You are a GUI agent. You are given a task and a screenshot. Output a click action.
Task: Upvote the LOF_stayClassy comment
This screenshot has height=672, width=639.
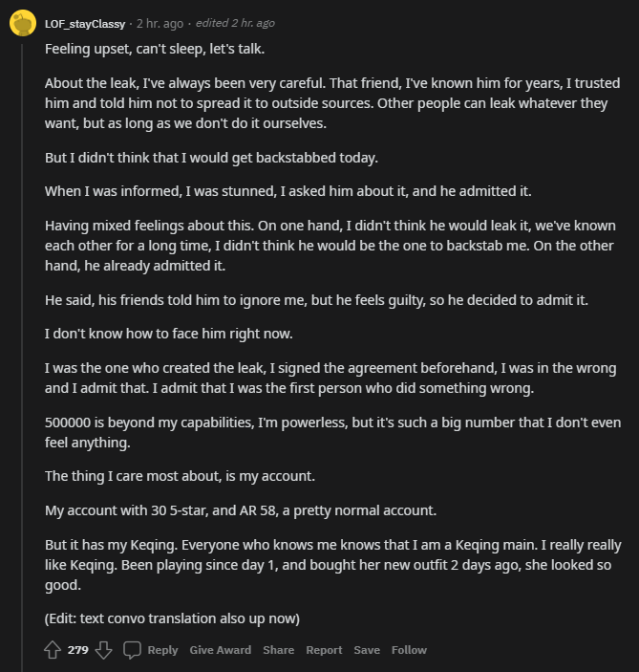(x=53, y=650)
